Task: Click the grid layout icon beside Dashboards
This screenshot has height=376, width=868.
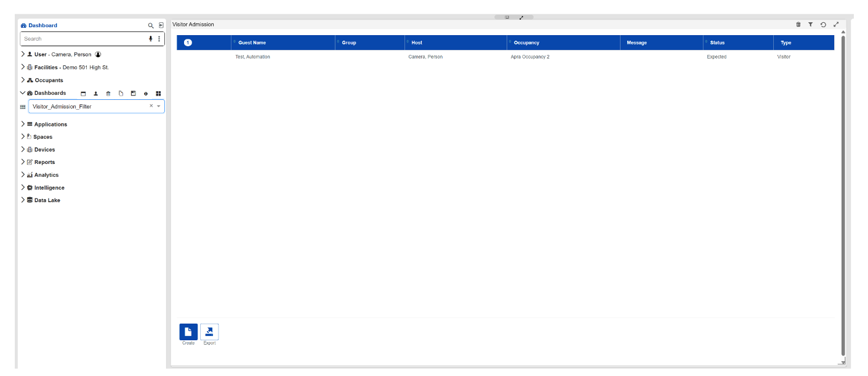Action: 158,93
